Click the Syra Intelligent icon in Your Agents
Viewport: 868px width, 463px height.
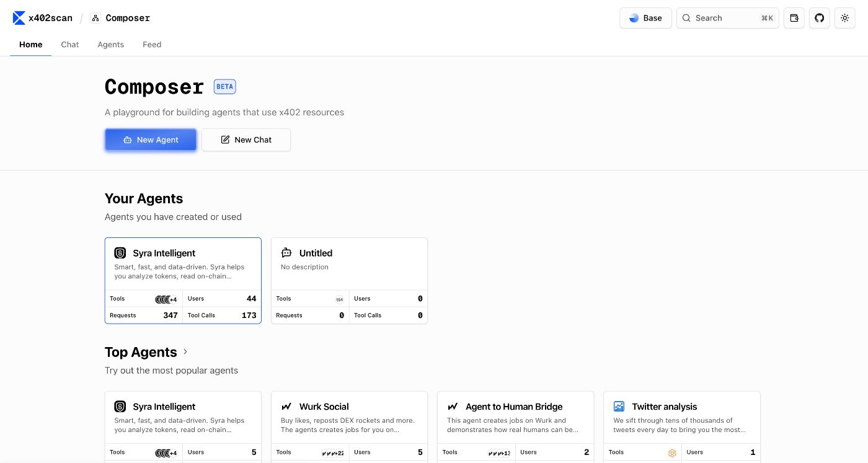(120, 253)
